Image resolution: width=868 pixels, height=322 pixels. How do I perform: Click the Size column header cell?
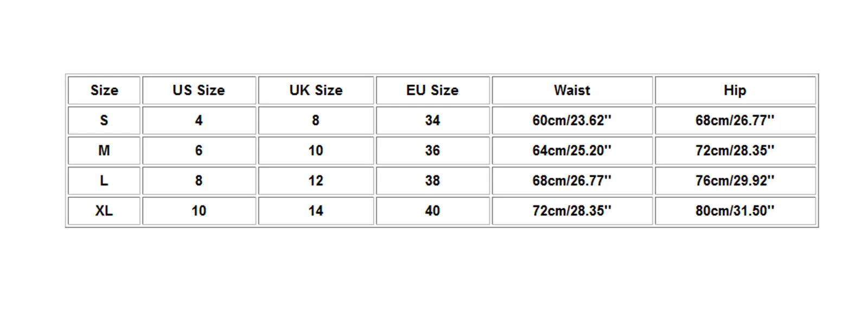[104, 90]
